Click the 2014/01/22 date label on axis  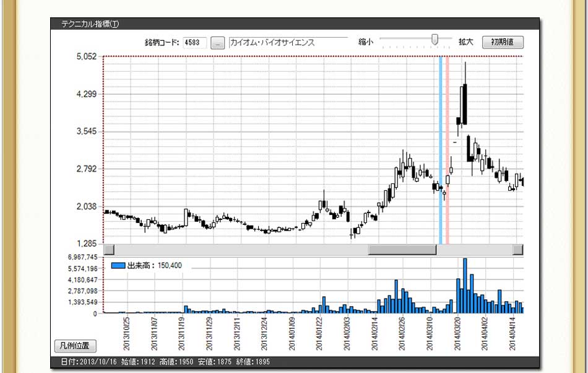click(319, 333)
